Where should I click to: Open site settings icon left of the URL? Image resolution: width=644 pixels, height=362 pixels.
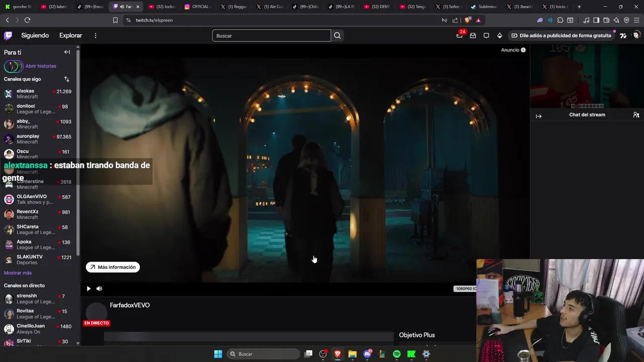coord(128,20)
